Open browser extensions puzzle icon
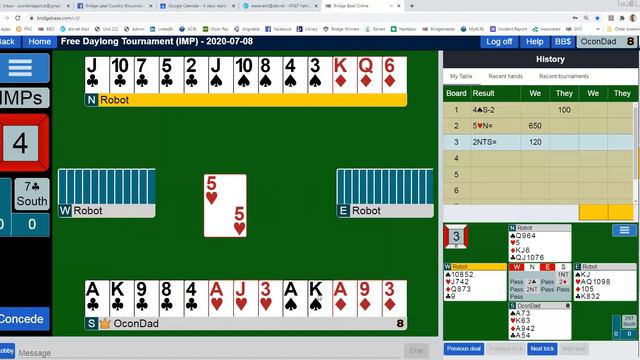The width and height of the screenshot is (640, 360). [622, 18]
